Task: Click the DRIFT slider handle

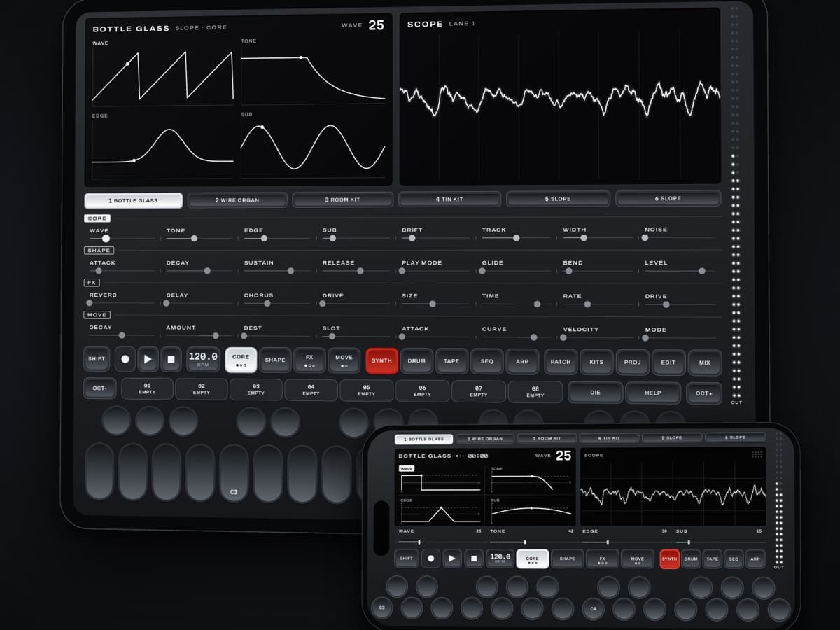Action: click(x=412, y=238)
